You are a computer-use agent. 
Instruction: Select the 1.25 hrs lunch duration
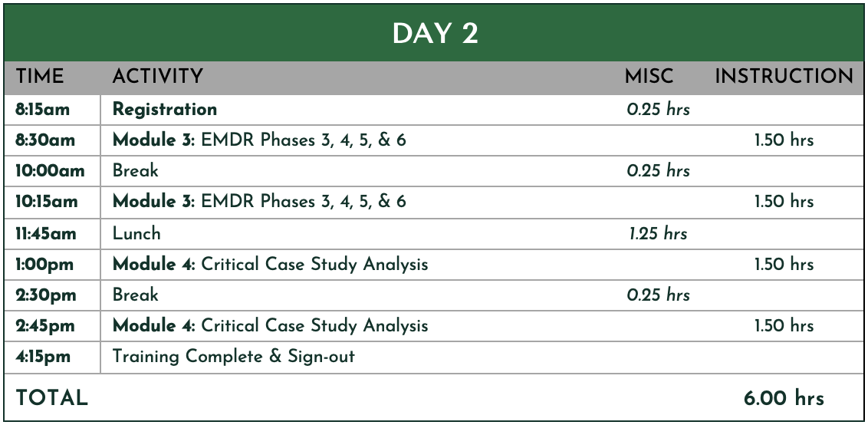point(658,233)
